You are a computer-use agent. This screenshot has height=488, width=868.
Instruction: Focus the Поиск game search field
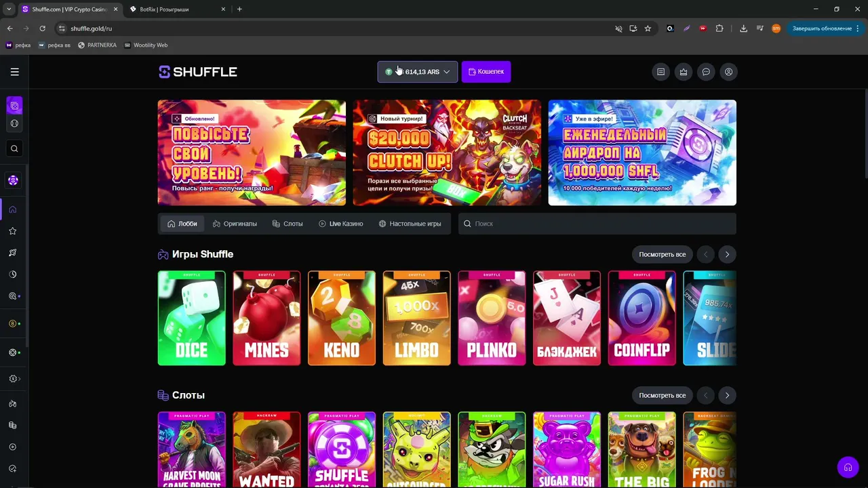click(x=597, y=224)
